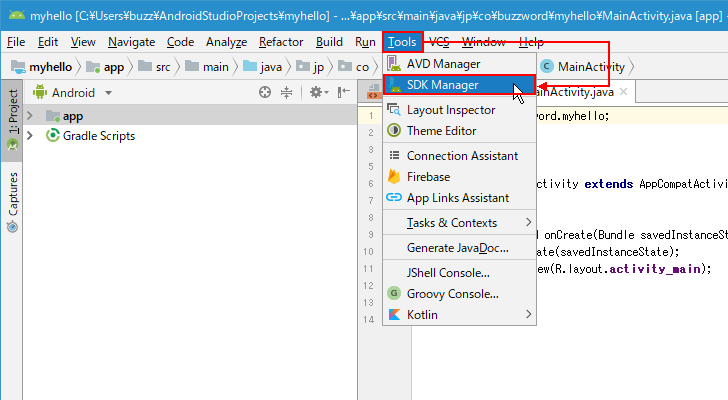The width and height of the screenshot is (728, 400).
Task: Open the AVD Manager menu entry
Action: (459, 64)
